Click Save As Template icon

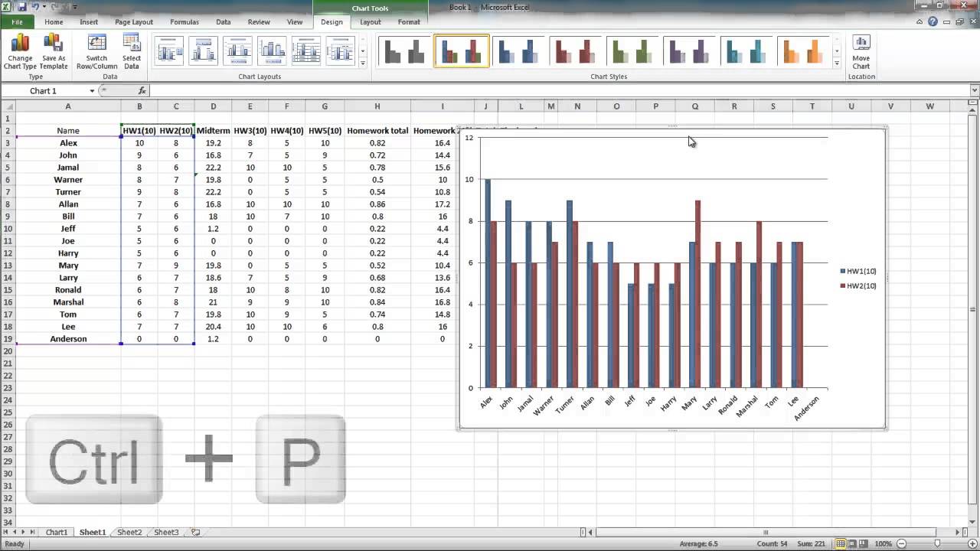coord(54,52)
